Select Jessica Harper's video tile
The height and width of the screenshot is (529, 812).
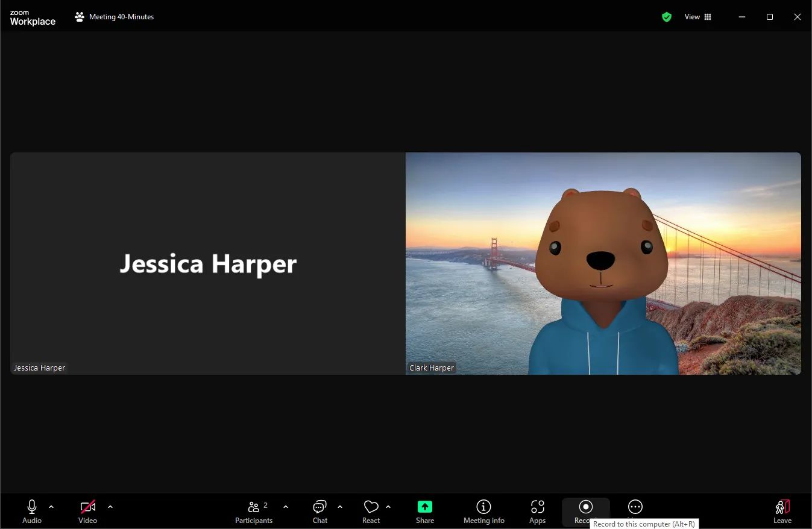pos(208,263)
